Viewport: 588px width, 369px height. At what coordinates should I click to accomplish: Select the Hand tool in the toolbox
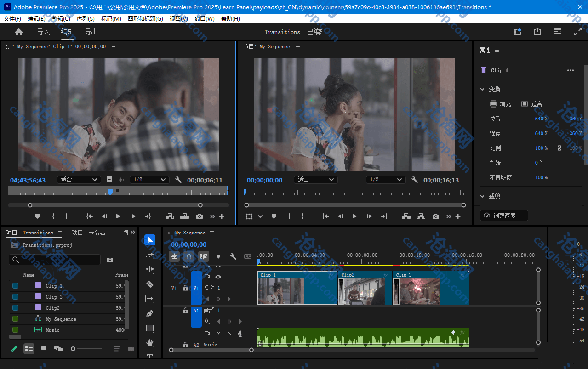[x=149, y=342]
